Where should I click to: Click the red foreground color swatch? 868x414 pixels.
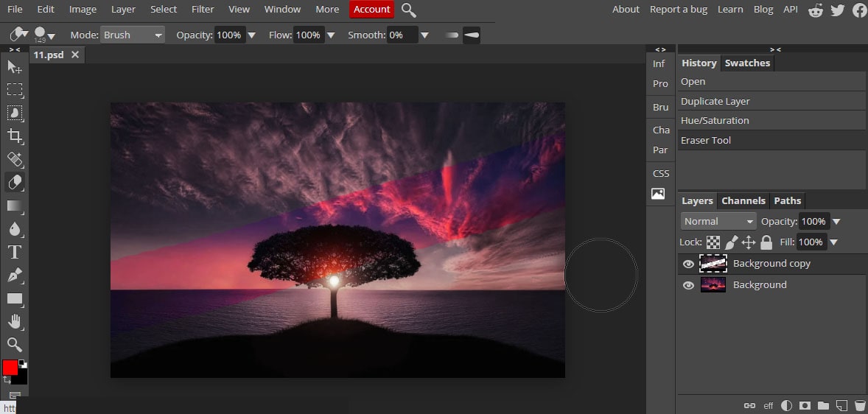coord(10,368)
